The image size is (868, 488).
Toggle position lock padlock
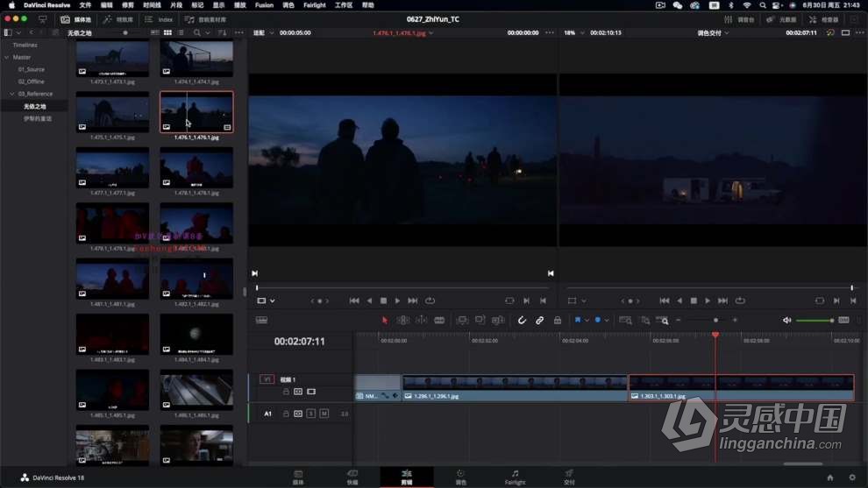pos(558,321)
